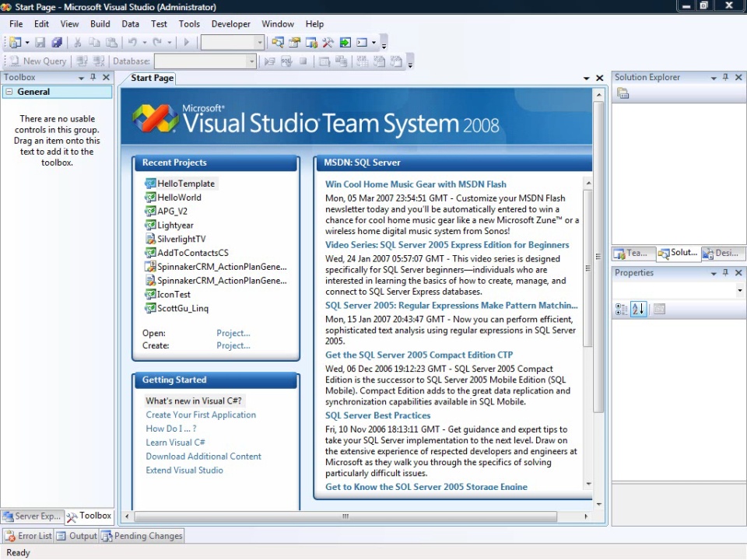The image size is (747, 560).
Task: Click New Query on the toolbar
Action: (37, 61)
